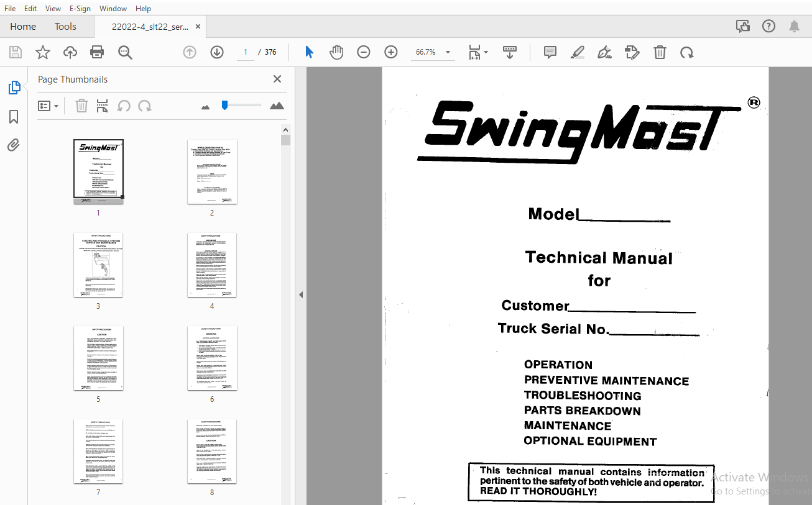
Task: Adjust the thumbnail size slider handle
Action: pos(224,106)
